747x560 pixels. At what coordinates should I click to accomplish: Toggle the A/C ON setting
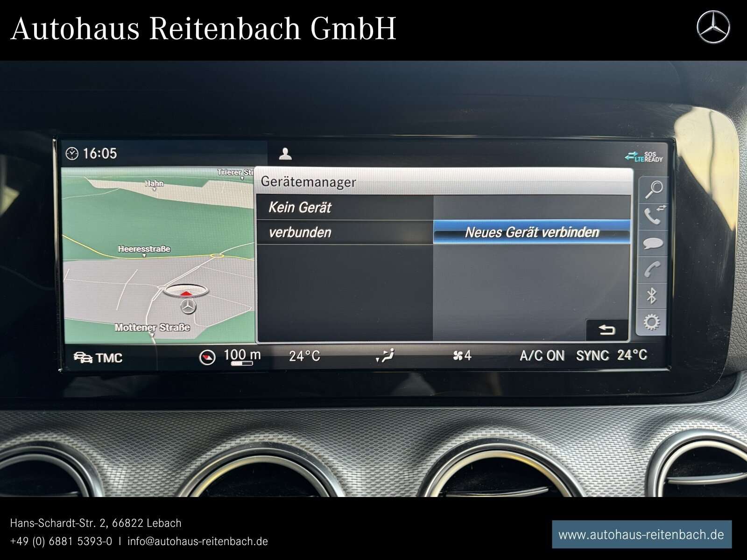click(542, 356)
